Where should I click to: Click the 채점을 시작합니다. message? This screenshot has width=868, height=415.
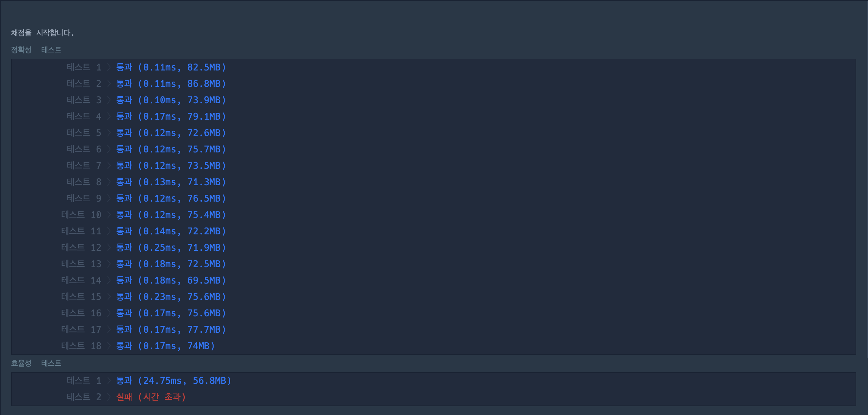pyautogui.click(x=43, y=33)
